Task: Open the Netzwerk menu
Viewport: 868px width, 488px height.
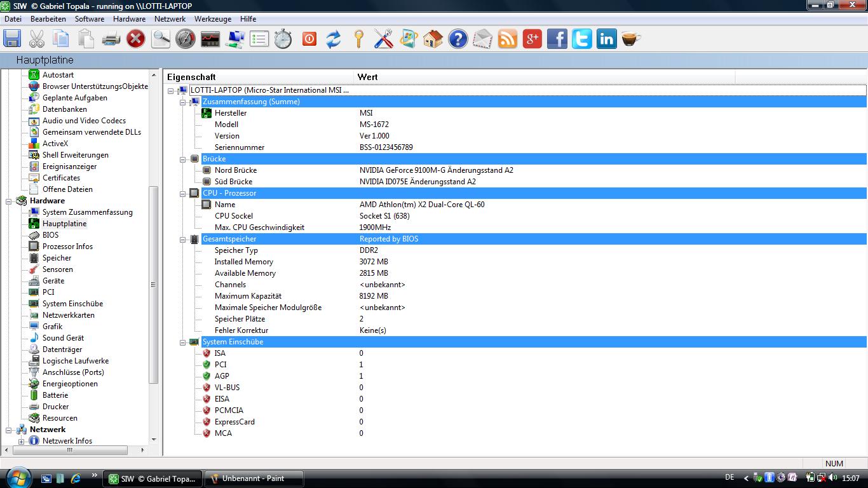Action: coord(170,19)
